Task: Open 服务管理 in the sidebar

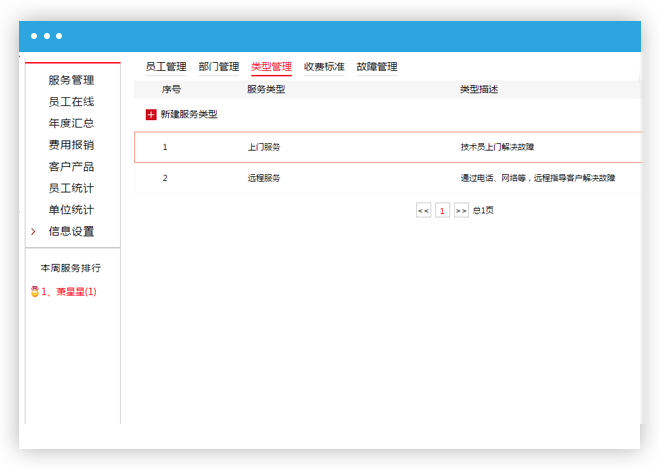Action: 71,80
